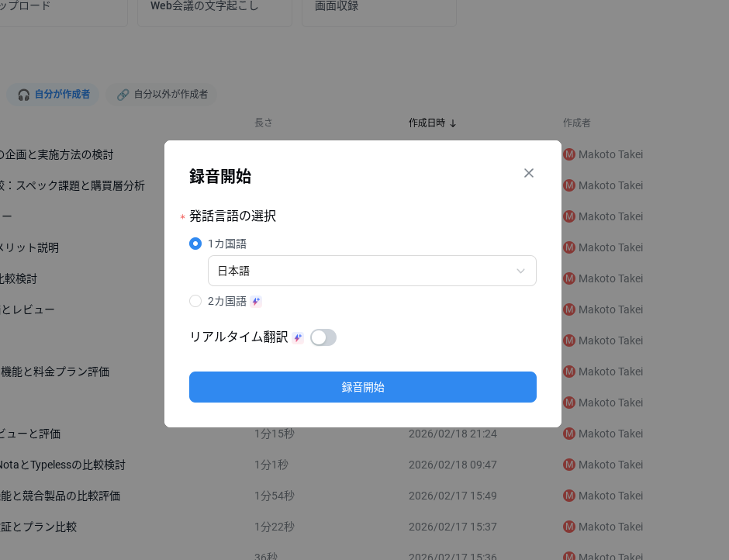Click Makoto Takei avatar in first row

(x=569, y=154)
